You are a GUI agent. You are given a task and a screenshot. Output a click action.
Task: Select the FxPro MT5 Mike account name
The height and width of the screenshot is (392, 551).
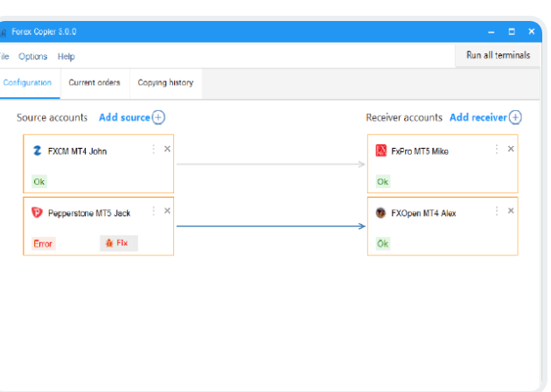(x=420, y=151)
